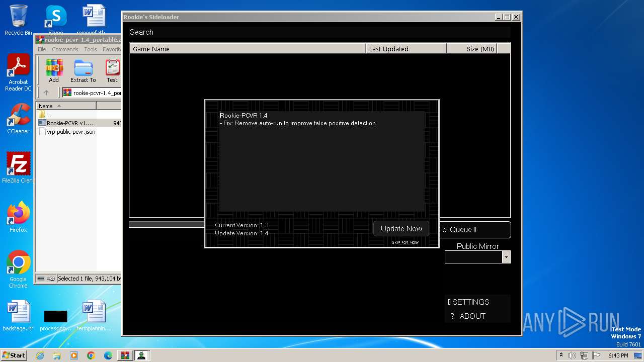Click WinRAR Test toolbar icon

[x=112, y=71]
